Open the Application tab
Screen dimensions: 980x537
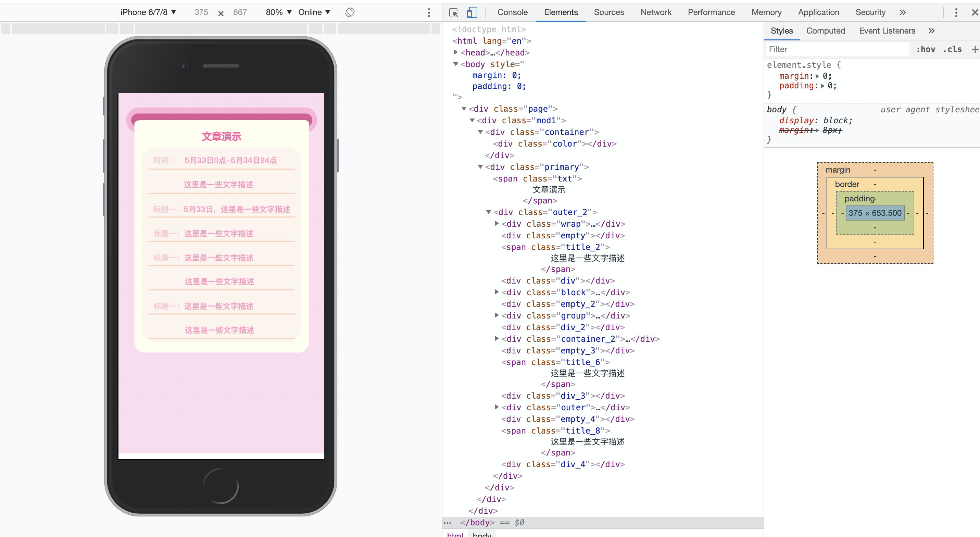[x=819, y=12]
